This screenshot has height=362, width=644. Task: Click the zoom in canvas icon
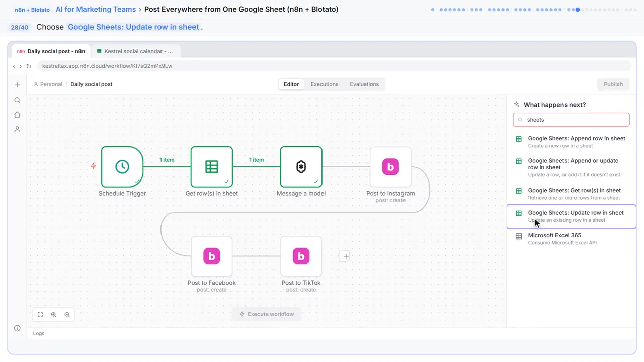54,315
